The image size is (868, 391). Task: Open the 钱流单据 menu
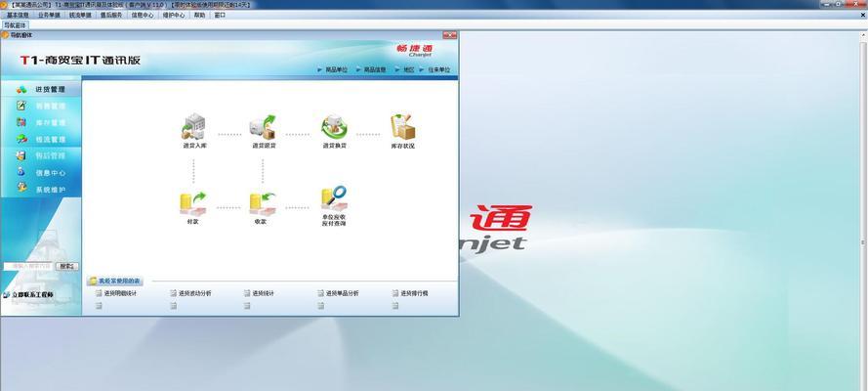(80, 15)
